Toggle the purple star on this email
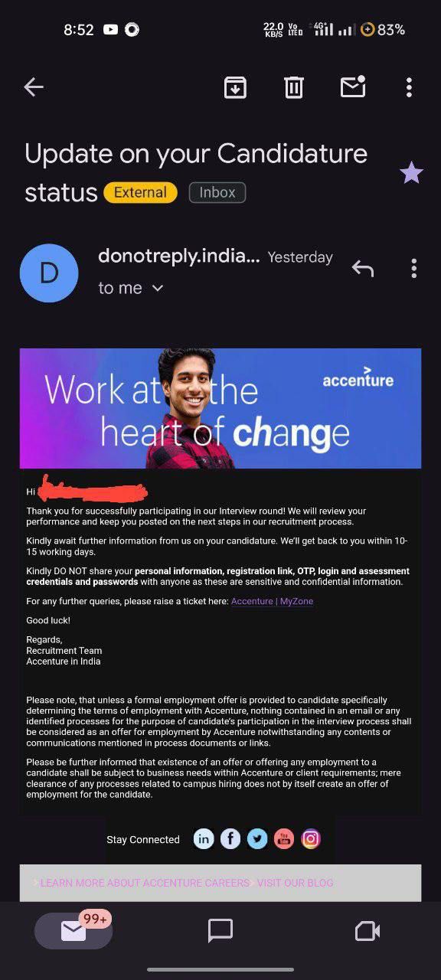441x980 pixels. (x=411, y=173)
